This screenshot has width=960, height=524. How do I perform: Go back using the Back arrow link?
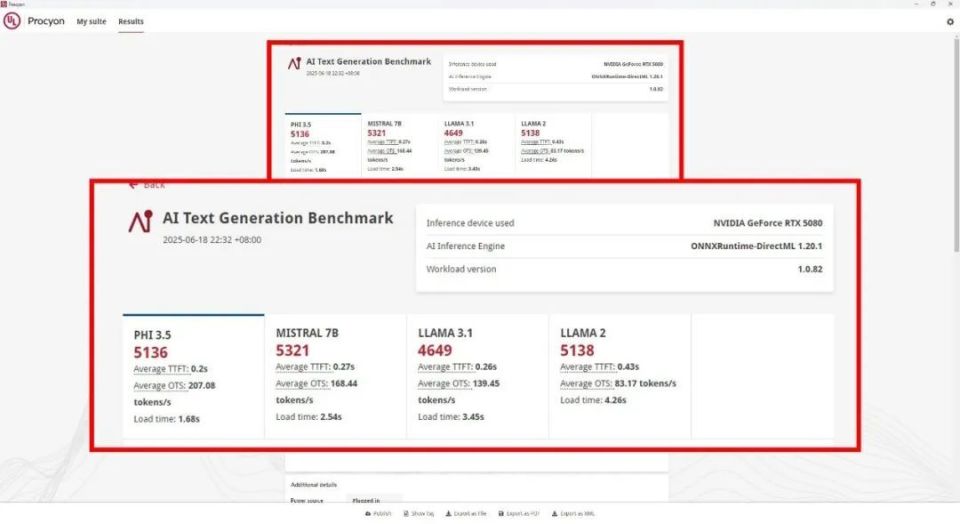[x=147, y=185]
